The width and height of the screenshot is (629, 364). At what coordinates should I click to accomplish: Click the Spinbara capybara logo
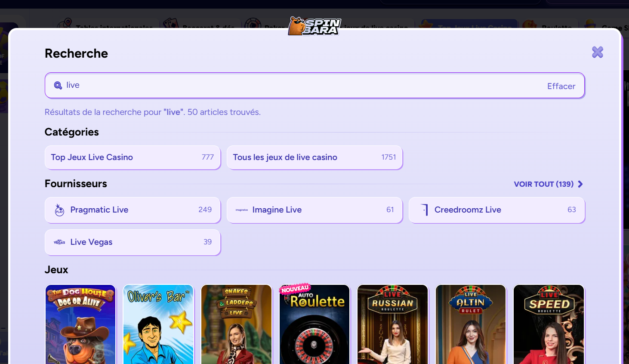point(314,26)
